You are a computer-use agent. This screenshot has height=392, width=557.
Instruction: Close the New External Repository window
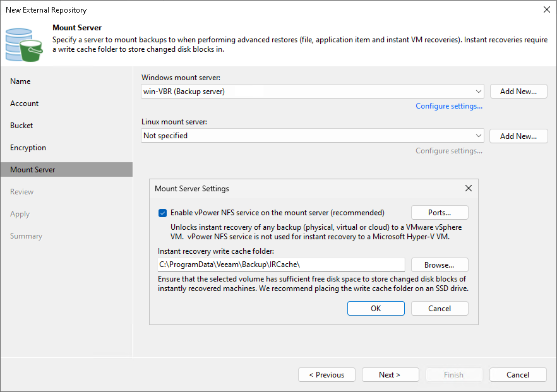tap(547, 9)
